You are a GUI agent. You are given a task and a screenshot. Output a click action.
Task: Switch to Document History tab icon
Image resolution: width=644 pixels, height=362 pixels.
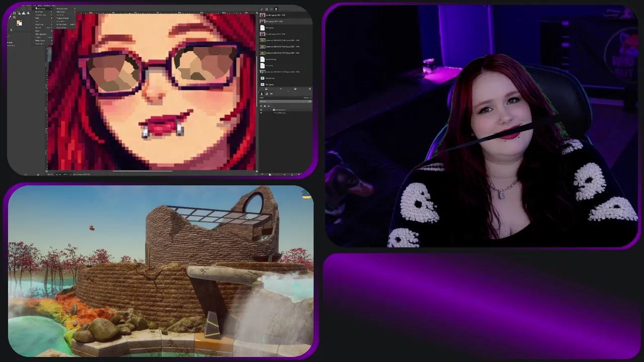click(x=276, y=9)
